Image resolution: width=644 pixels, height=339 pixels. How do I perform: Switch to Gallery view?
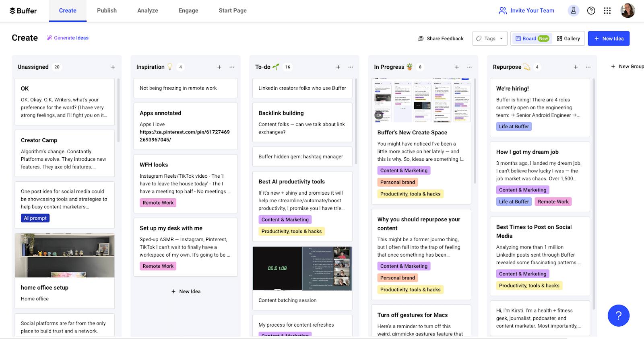pos(568,39)
